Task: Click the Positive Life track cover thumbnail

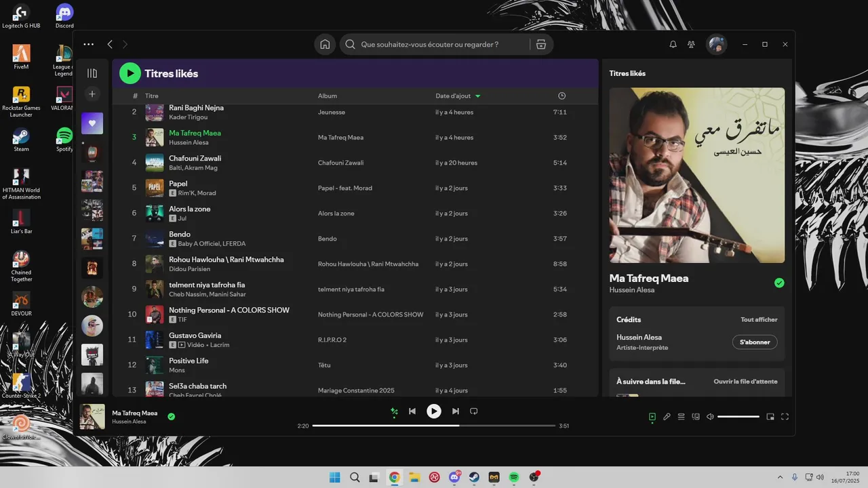Action: (155, 365)
